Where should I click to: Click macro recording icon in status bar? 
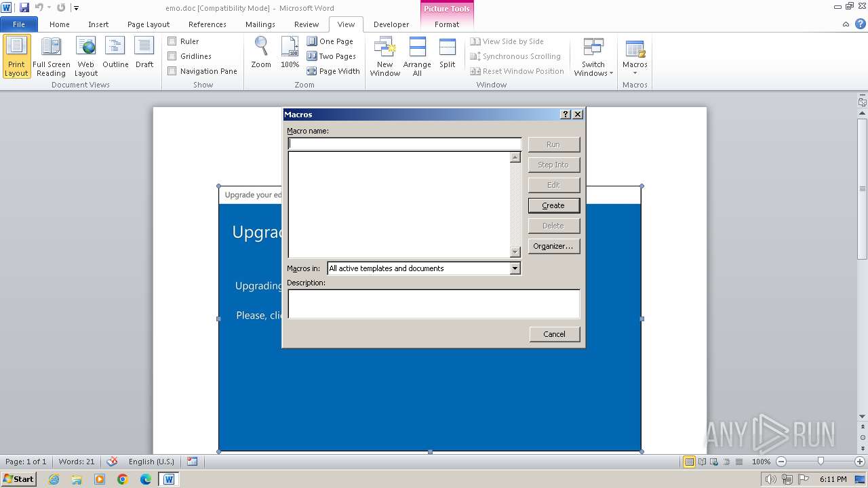192,462
